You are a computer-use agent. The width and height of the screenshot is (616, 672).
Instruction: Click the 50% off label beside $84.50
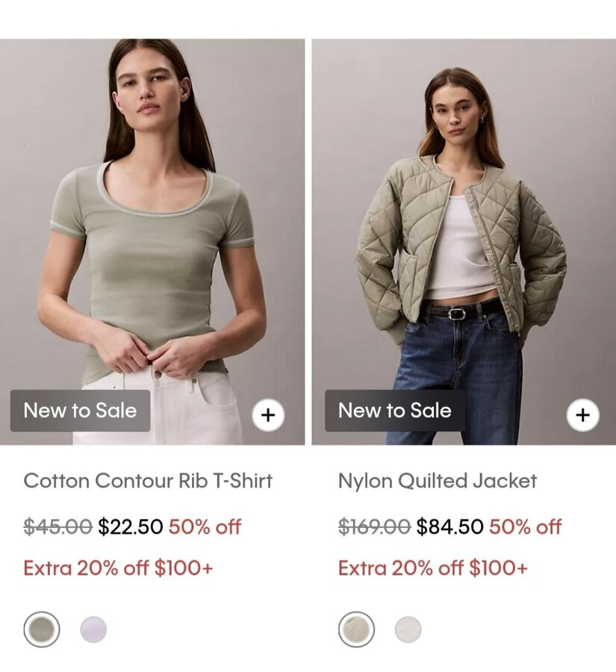pyautogui.click(x=525, y=526)
